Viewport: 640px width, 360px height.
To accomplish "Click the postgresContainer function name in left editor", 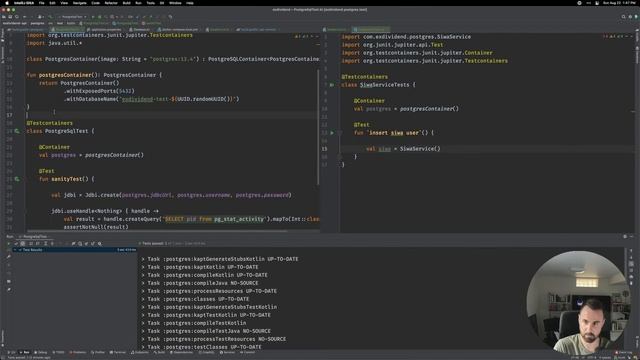I will pos(65,75).
